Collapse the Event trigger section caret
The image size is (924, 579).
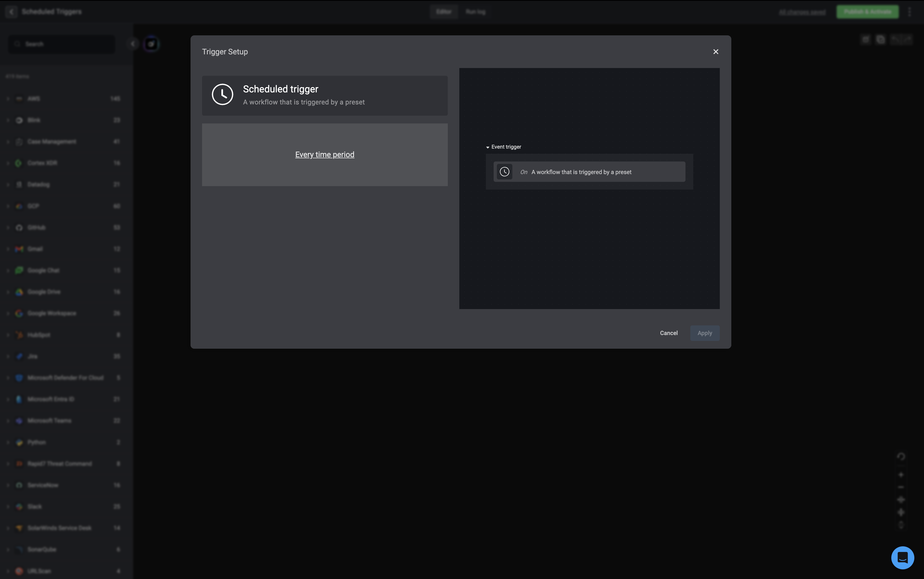pos(487,148)
